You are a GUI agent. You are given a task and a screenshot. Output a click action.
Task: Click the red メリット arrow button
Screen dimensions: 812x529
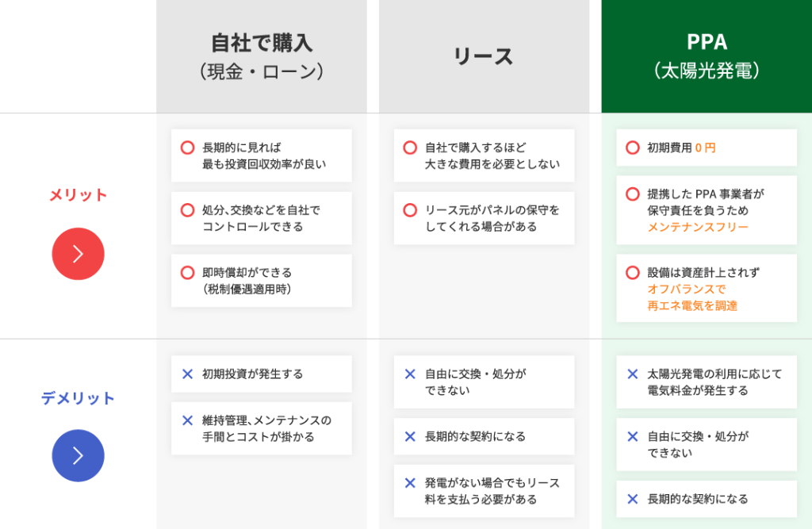pyautogui.click(x=78, y=254)
